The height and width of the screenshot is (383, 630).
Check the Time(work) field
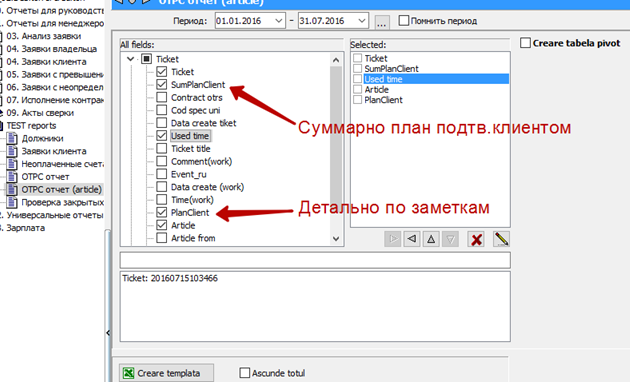(x=162, y=200)
